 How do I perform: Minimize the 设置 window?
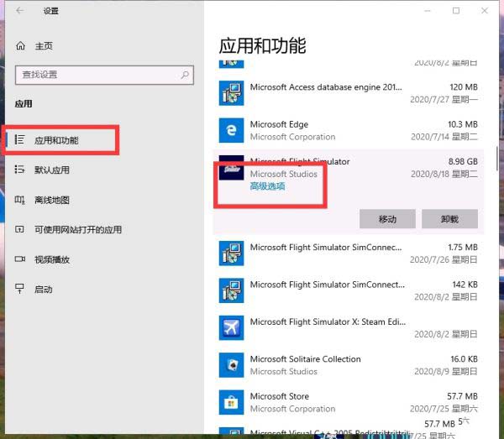click(x=428, y=11)
